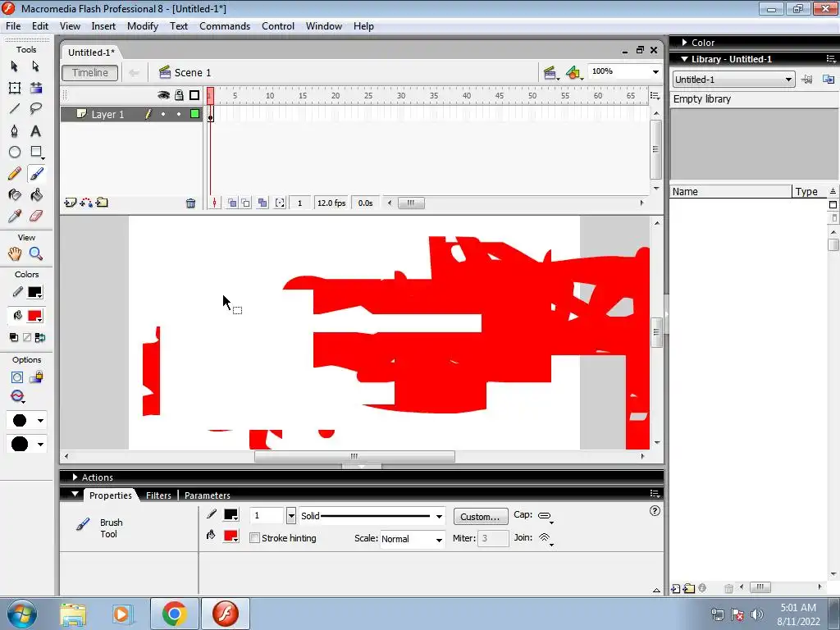Open the Scale Normal dropdown
The height and width of the screenshot is (630, 840).
click(439, 540)
